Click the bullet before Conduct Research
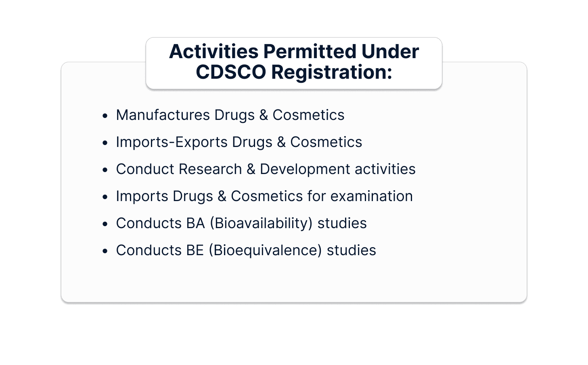The width and height of the screenshot is (588, 365). (105, 170)
